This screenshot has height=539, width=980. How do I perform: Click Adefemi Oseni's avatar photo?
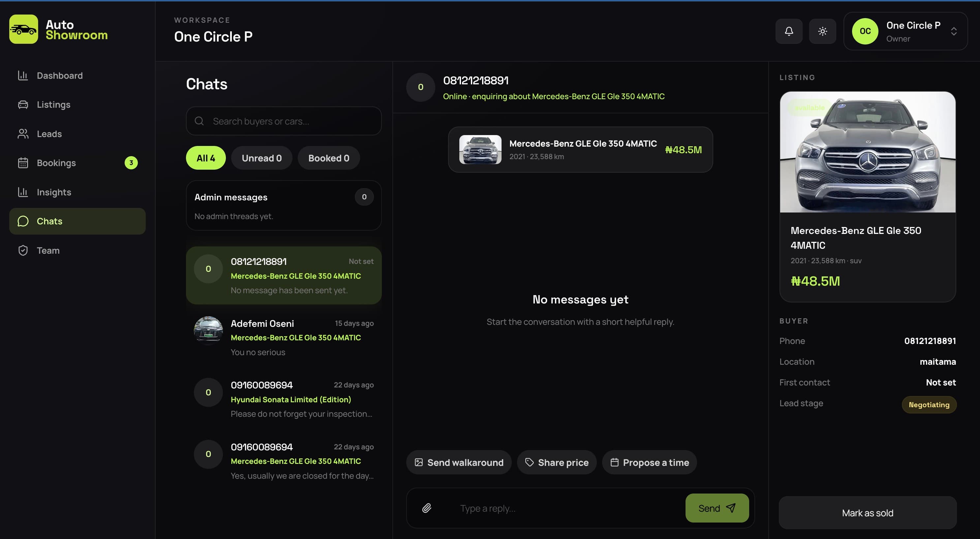208,330
